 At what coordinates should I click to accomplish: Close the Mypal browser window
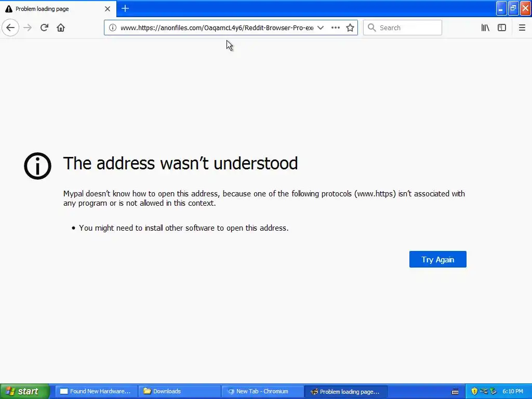coord(526,8)
